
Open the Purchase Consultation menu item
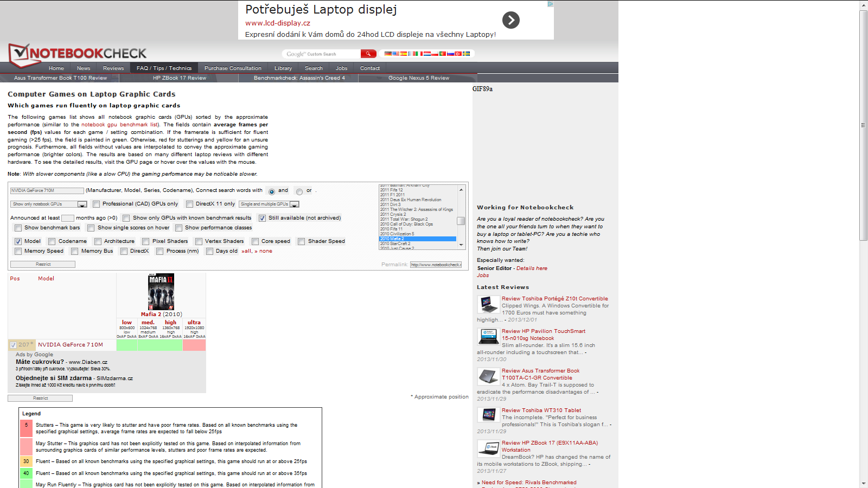pyautogui.click(x=233, y=68)
